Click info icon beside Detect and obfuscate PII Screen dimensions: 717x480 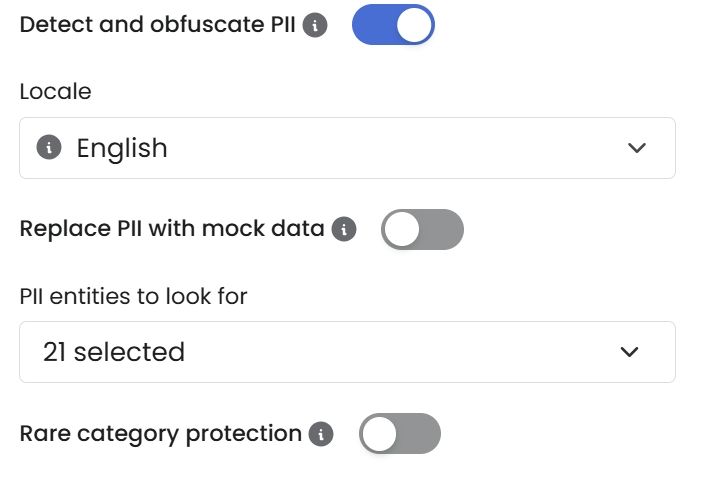[315, 26]
